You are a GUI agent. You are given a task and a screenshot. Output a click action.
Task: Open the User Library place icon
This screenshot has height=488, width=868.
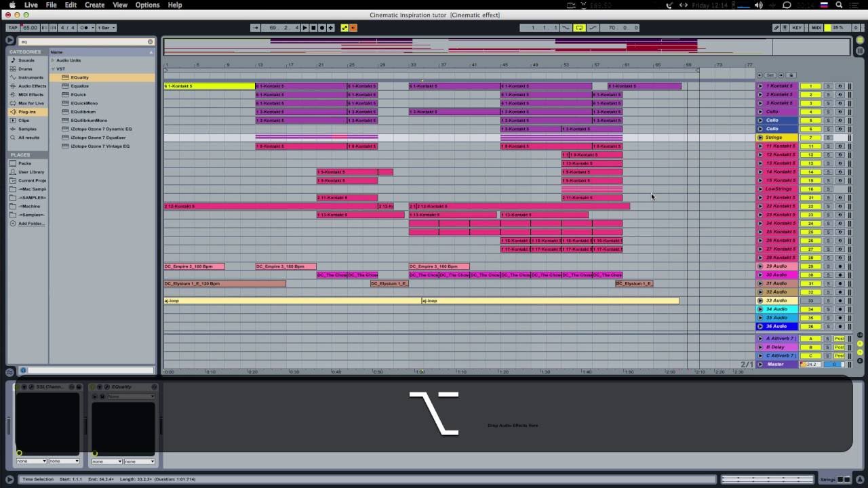[x=13, y=172]
